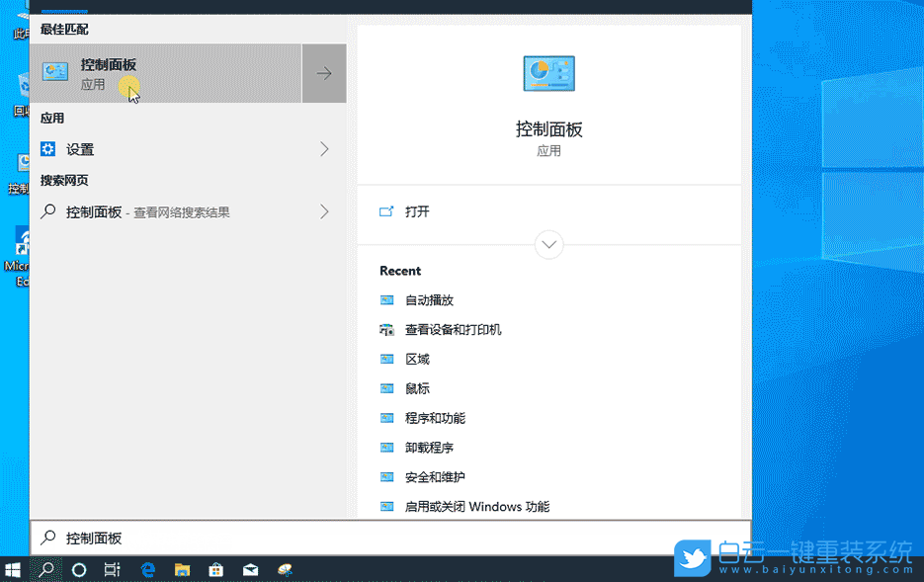Open 自动播放 from Recent list
924x582 pixels.
coord(427,299)
